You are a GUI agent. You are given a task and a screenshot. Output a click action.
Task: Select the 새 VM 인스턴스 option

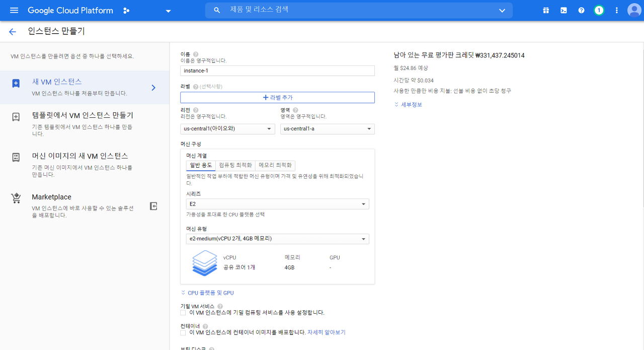point(85,87)
